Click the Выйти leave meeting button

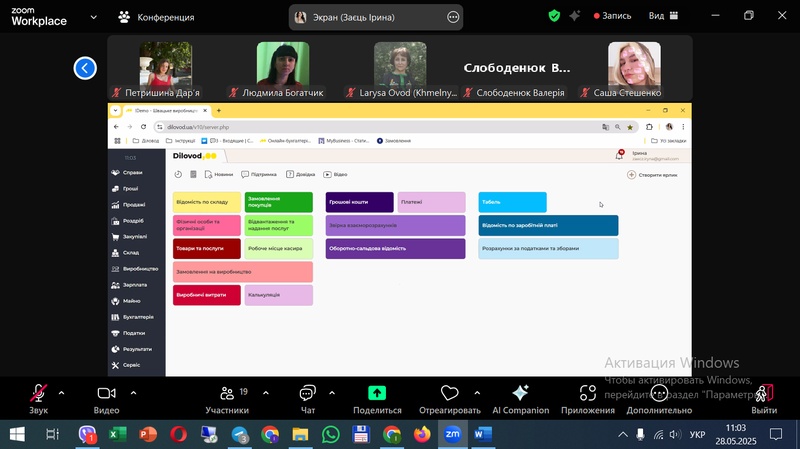pos(764,400)
